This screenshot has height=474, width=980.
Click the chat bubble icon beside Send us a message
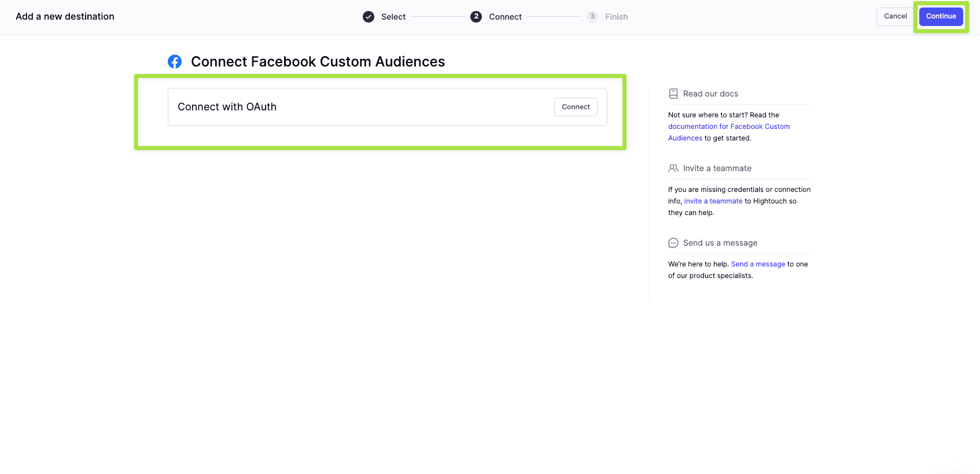pos(673,243)
